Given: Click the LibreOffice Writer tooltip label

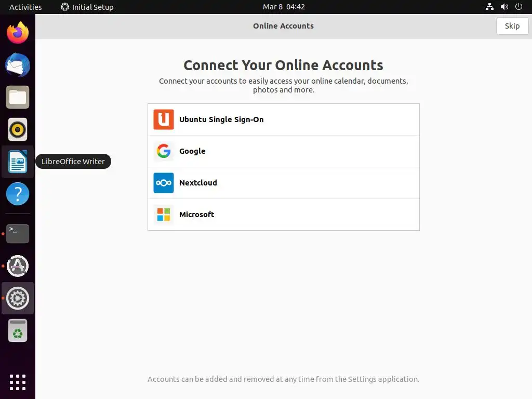Looking at the screenshot, I should (x=73, y=162).
